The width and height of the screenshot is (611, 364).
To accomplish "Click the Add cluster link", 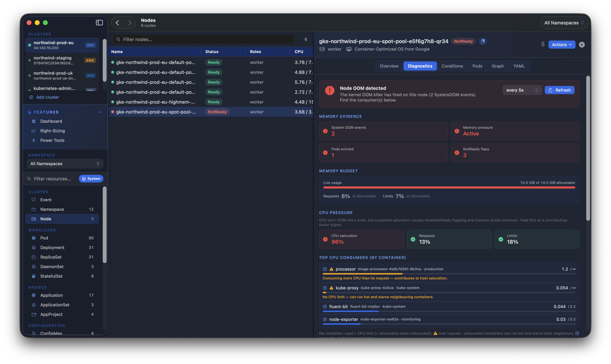I will click(x=48, y=97).
